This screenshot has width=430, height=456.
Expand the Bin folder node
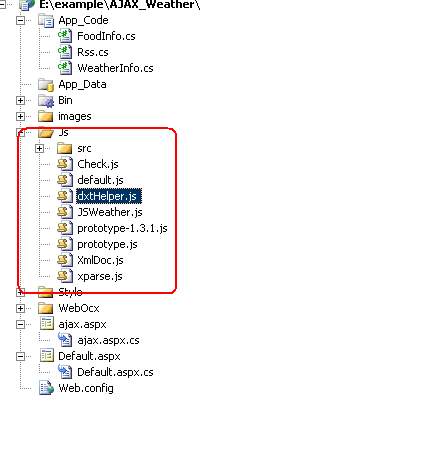click(20, 101)
